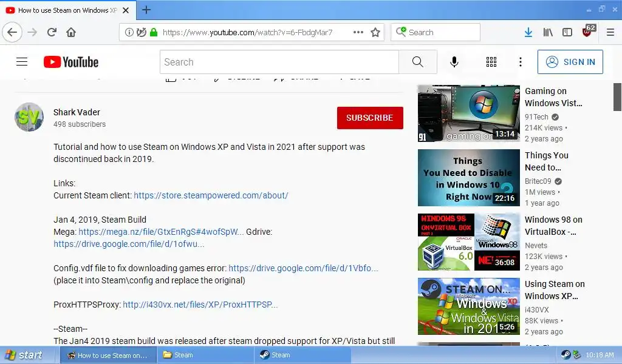
Task: Open 'Gaming on Windows Vista' video thumbnail
Action: click(468, 113)
